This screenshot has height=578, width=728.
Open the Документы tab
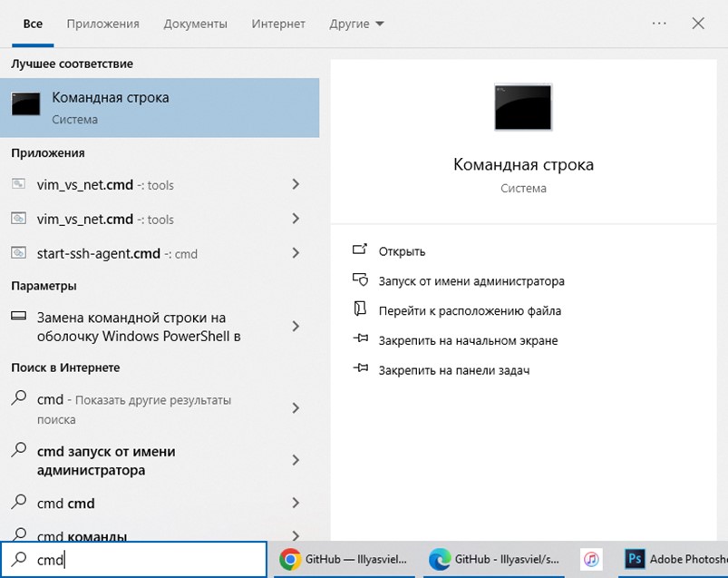click(x=195, y=24)
